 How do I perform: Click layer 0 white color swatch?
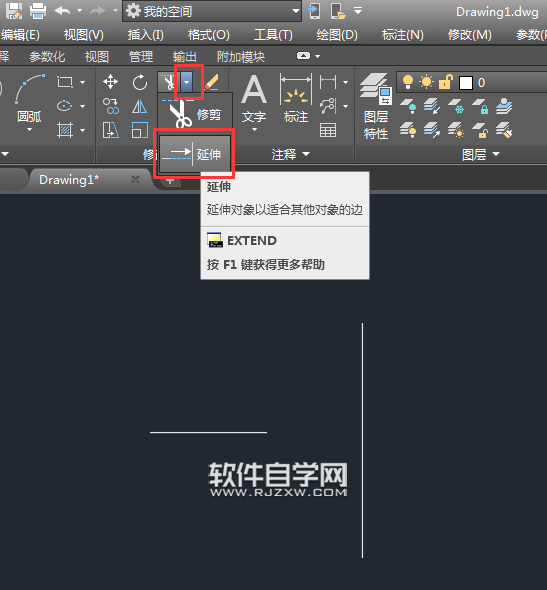pyautogui.click(x=466, y=83)
